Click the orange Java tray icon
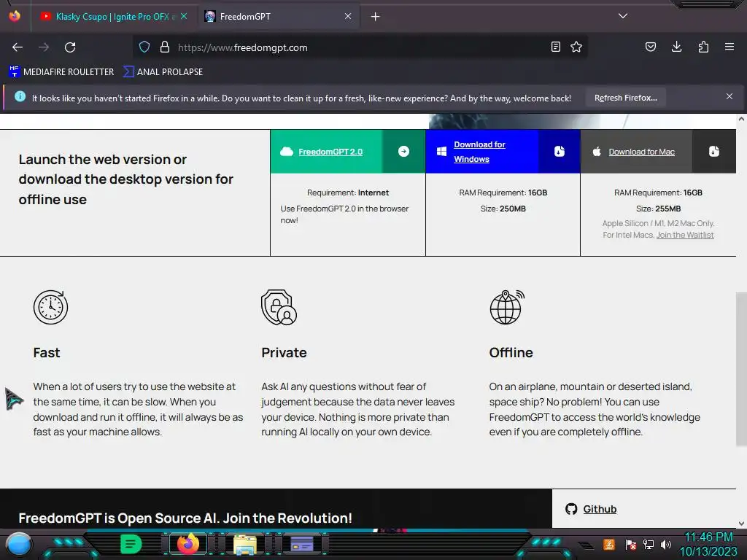The width and height of the screenshot is (747, 560). point(609,544)
